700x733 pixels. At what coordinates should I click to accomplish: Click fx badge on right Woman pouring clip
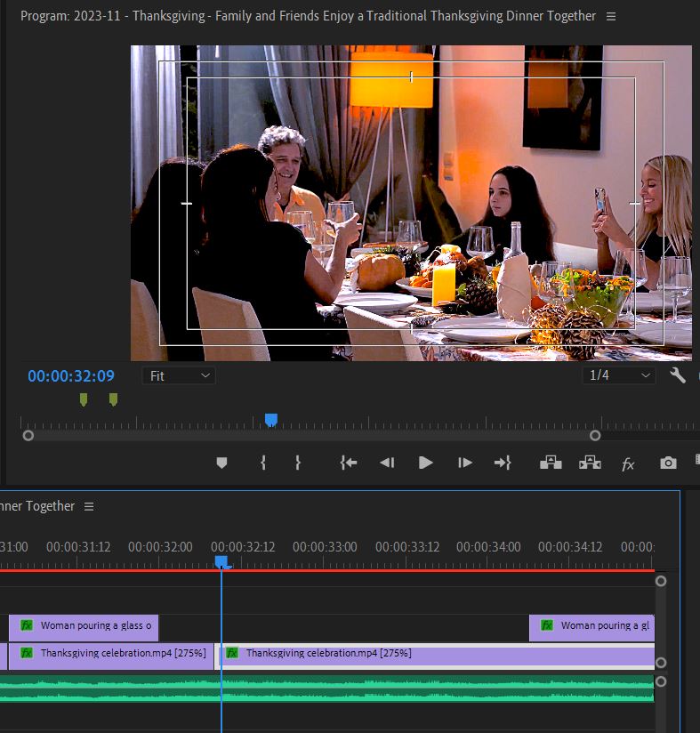tap(547, 625)
